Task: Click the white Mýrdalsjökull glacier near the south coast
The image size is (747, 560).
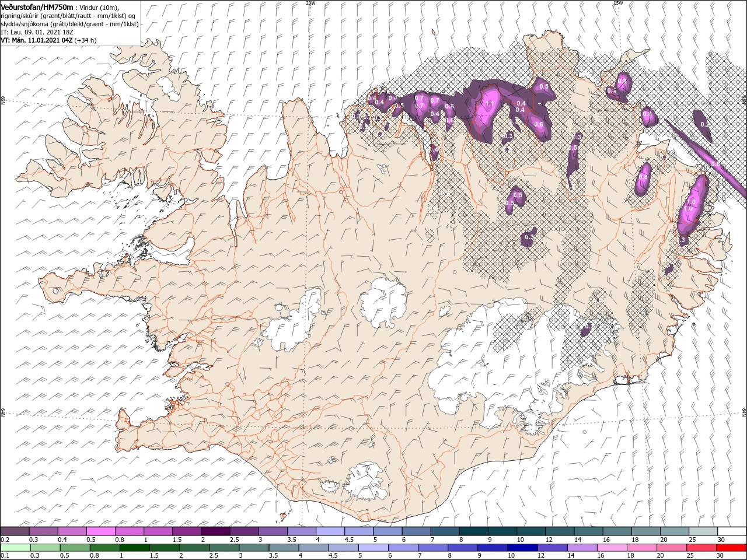Action: 365,482
